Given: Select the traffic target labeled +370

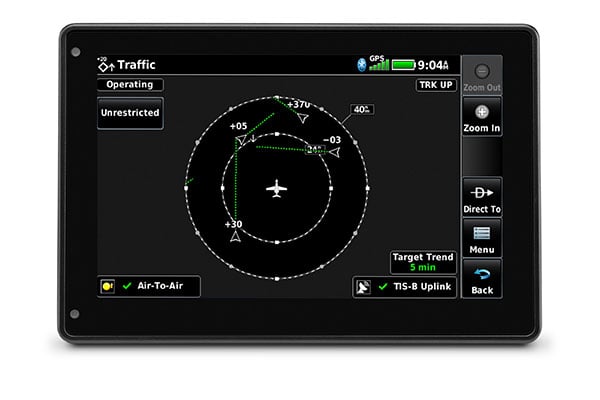Looking at the screenshot, I should (303, 118).
